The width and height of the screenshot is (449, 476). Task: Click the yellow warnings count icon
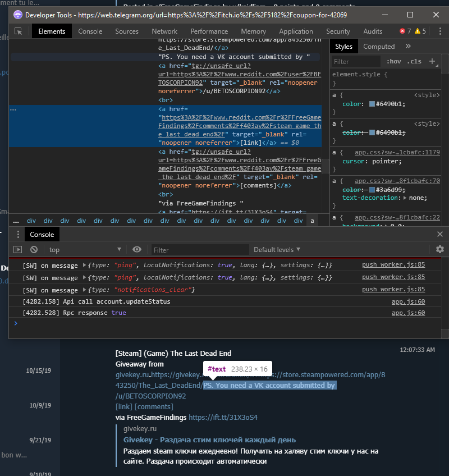coord(418,31)
